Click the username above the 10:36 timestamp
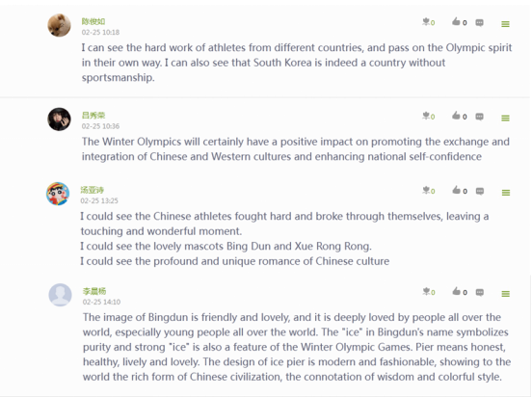The width and height of the screenshot is (532, 397). click(93, 116)
